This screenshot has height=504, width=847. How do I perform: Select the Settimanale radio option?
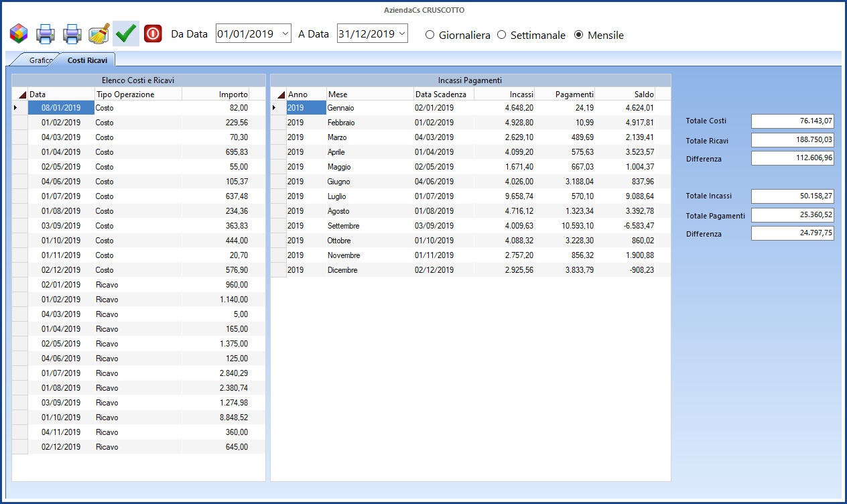502,35
